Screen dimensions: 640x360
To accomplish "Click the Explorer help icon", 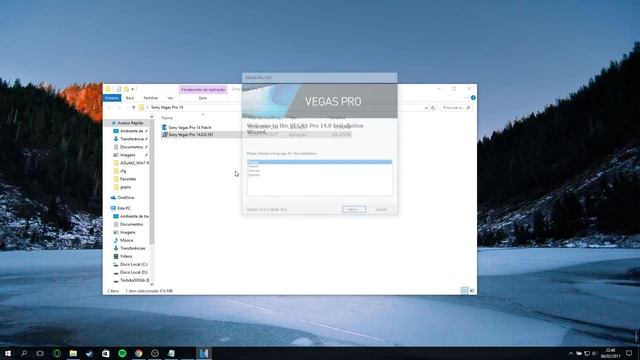I will 473,98.
